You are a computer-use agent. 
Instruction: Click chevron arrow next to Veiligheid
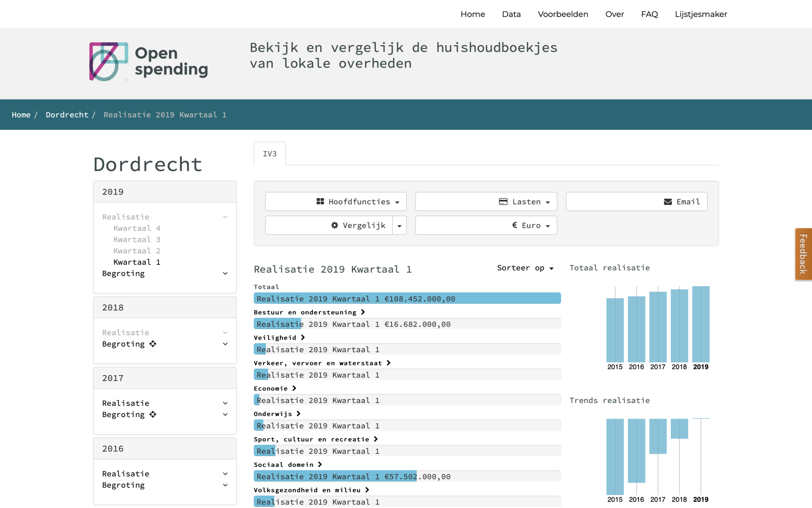coord(303,338)
